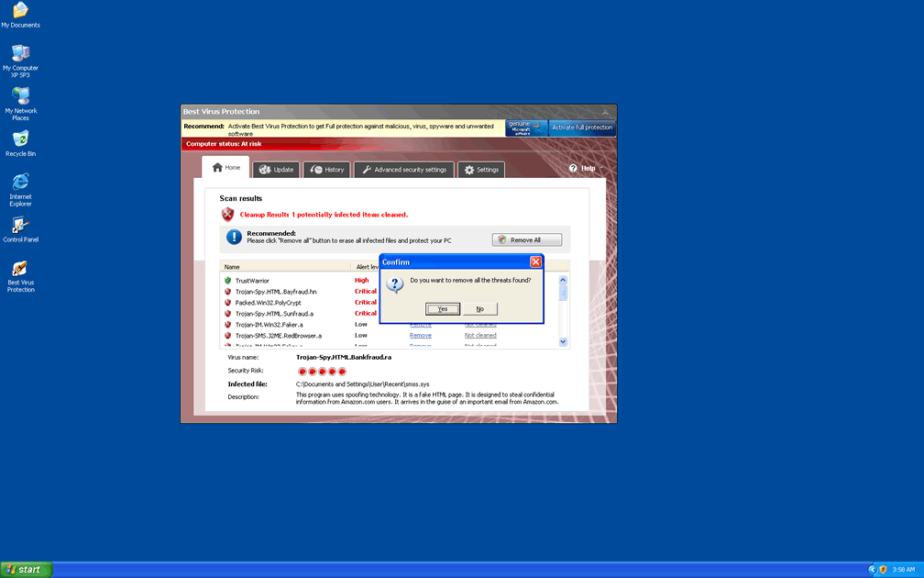Viewport: 924px width, 578px height.
Task: Click the Remove link for Trojan-SMS.J2ME.RedBrowser.a
Action: pos(421,336)
